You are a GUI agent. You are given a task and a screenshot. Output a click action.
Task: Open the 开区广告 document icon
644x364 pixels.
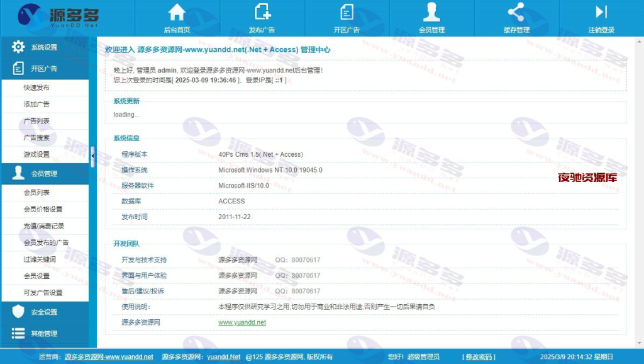[347, 12]
